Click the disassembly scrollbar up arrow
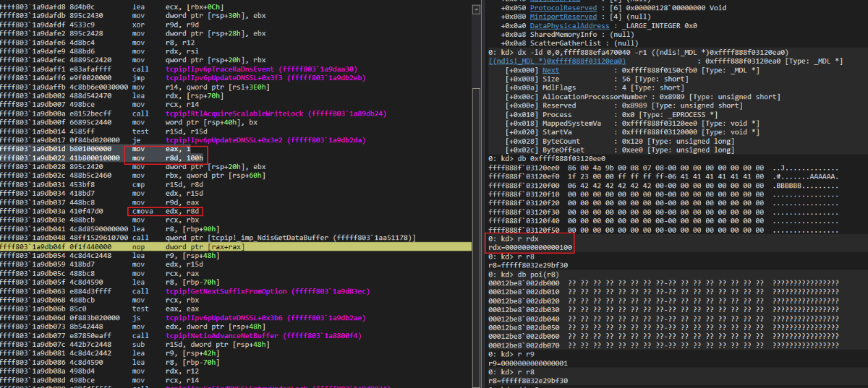Viewport: 868px width, 388px height. 475,9
